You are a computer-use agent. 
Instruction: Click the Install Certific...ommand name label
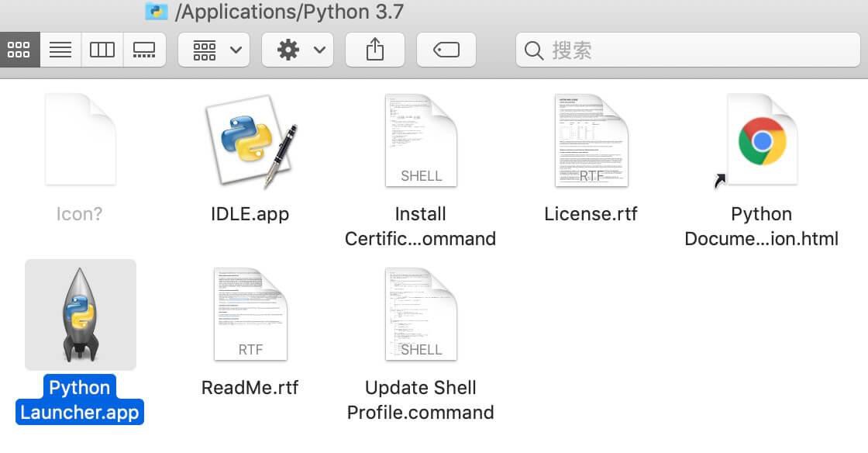(421, 226)
